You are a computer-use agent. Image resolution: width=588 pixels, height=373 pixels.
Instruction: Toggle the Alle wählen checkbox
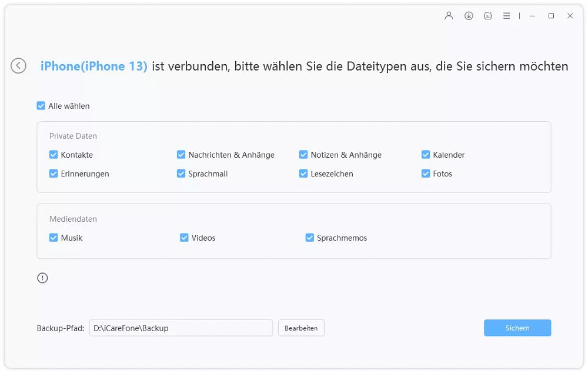pos(41,106)
